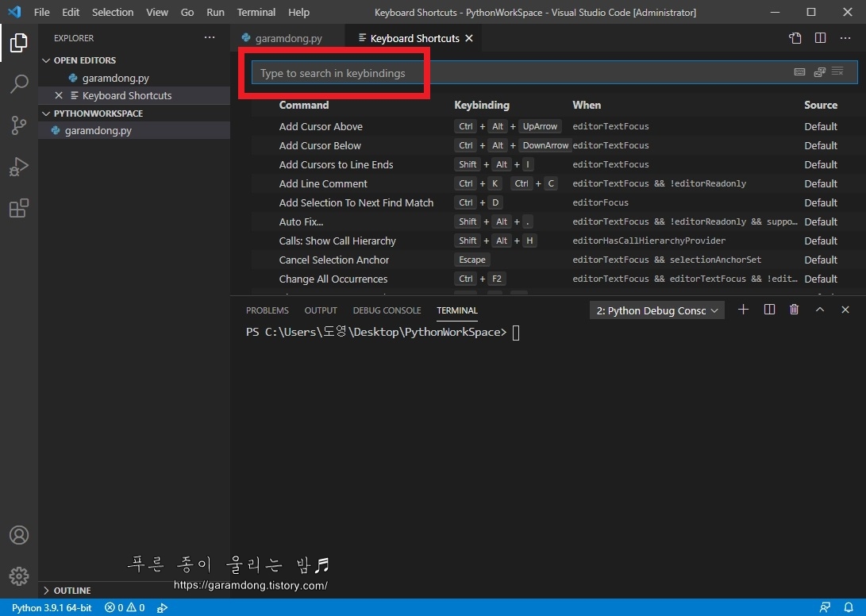
Task: Select the Cancel Selection Anchor row
Action: [555, 260]
